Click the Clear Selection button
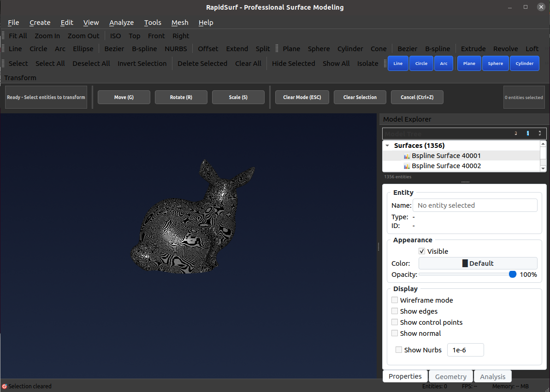 [360, 97]
